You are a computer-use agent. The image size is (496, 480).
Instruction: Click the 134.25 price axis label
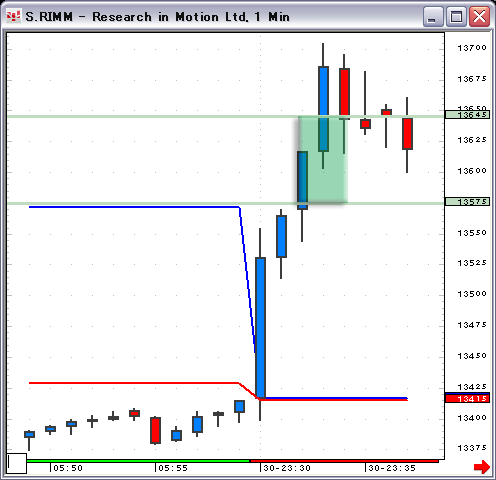coord(472,387)
